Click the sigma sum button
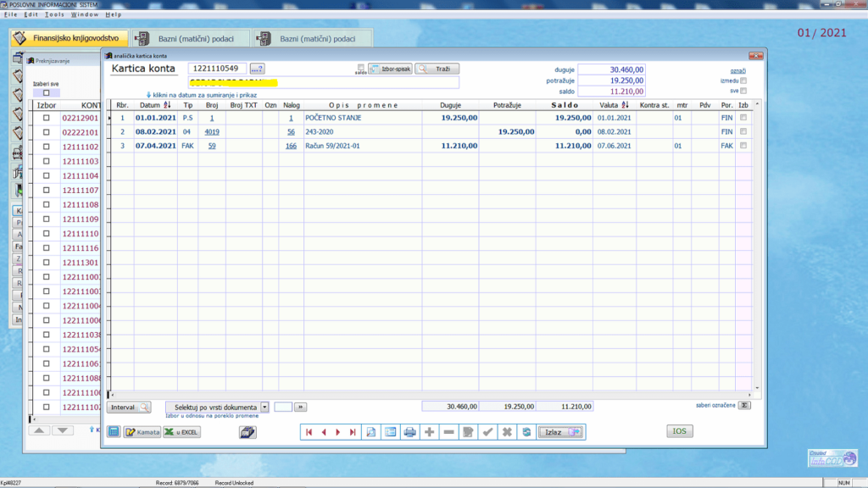868x488 pixels. point(744,406)
